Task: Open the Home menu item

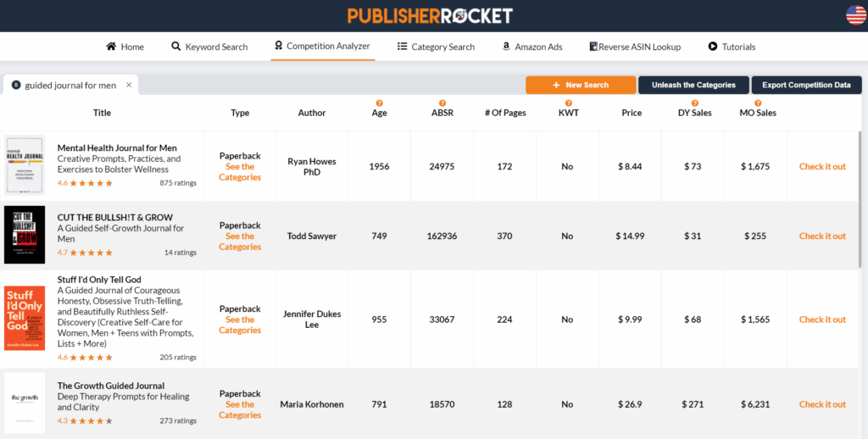Action: coord(125,47)
